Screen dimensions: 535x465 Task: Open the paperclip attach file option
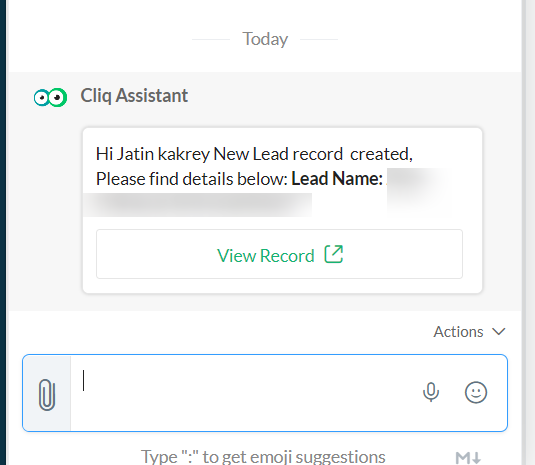pyautogui.click(x=47, y=394)
